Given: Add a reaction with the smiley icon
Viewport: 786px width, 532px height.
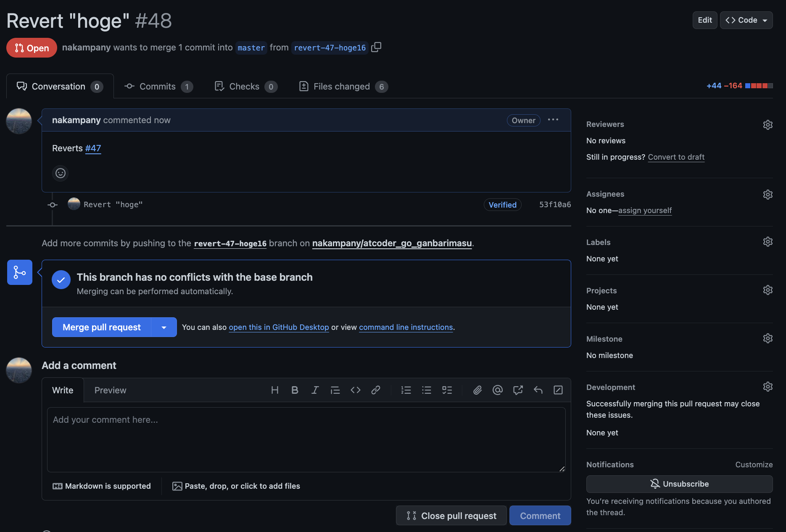Looking at the screenshot, I should (x=61, y=173).
